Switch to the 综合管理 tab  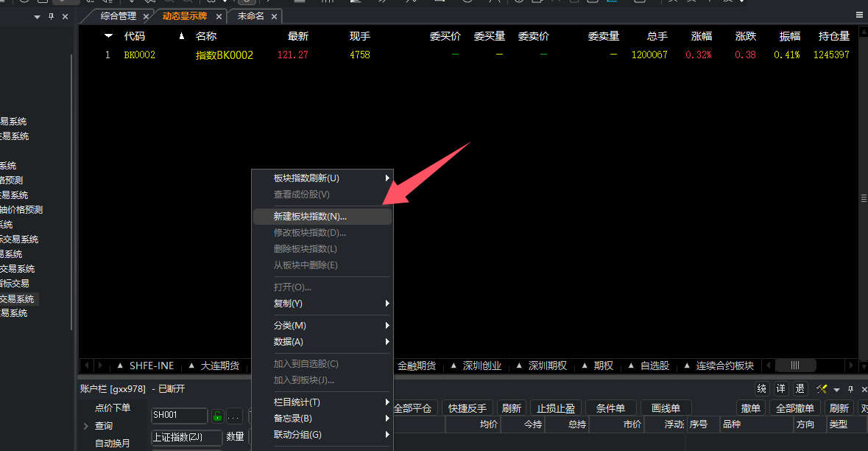click(118, 17)
